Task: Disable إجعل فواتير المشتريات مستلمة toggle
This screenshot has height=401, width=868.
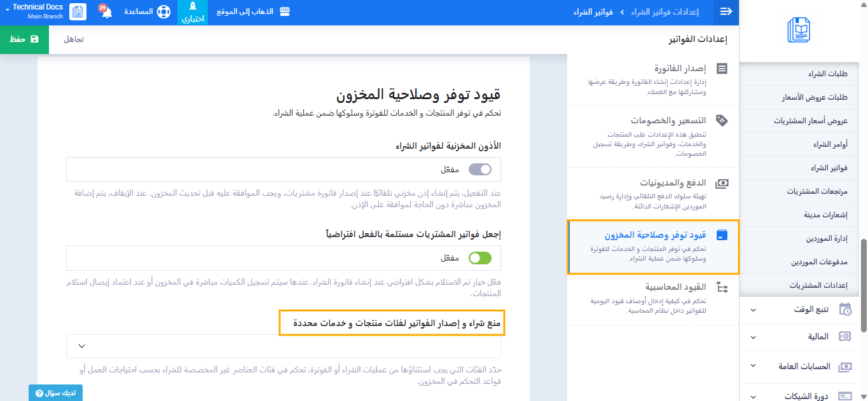Action: click(x=480, y=258)
